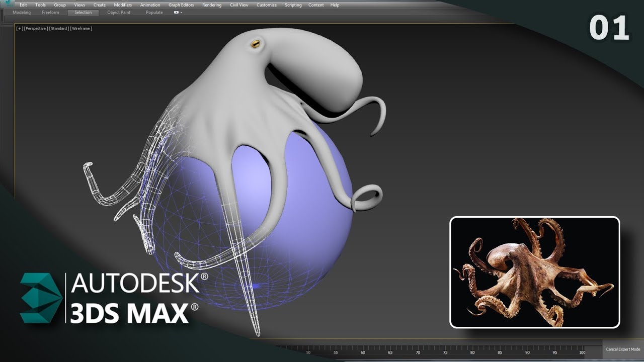
Task: Open the Customize menu
Action: click(x=267, y=5)
